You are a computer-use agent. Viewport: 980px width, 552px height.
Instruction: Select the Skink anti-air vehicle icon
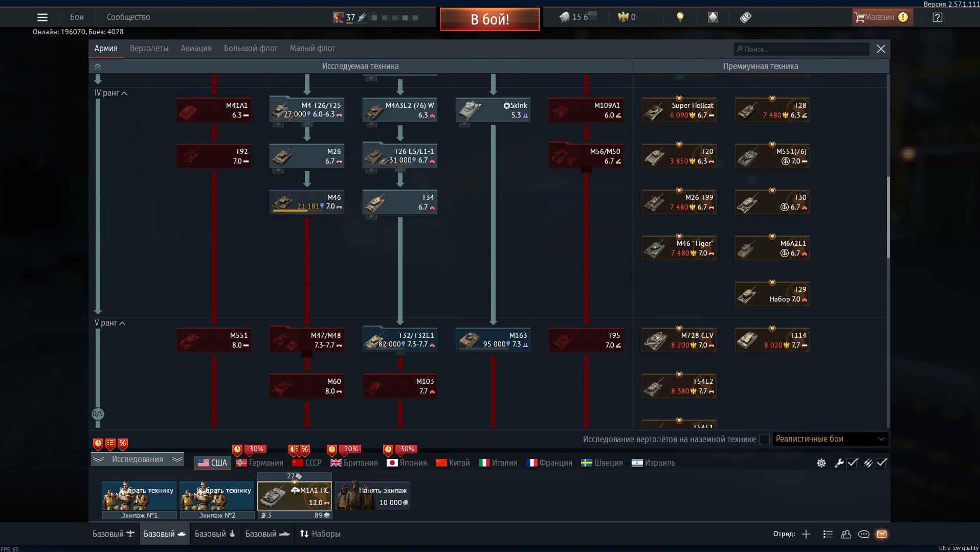tap(493, 110)
